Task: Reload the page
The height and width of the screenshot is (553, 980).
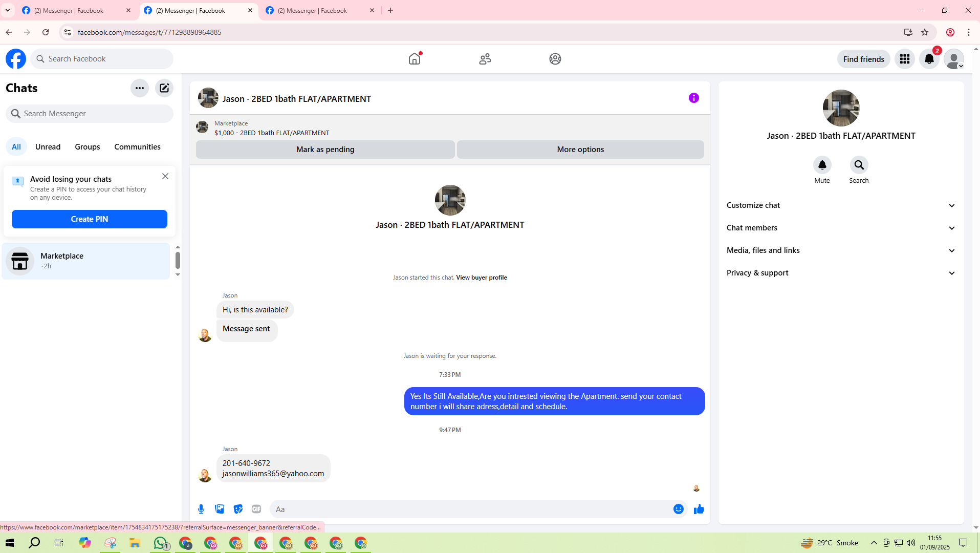Action: click(x=46, y=32)
